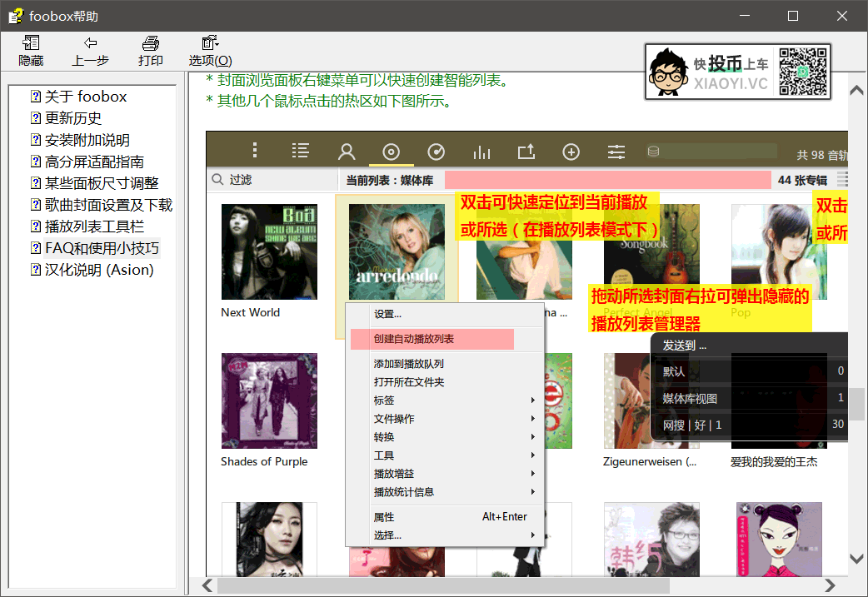Viewport: 868px width, 597px height.
Task: Open the 播放列表工具栏 help topic
Action: click(87, 226)
